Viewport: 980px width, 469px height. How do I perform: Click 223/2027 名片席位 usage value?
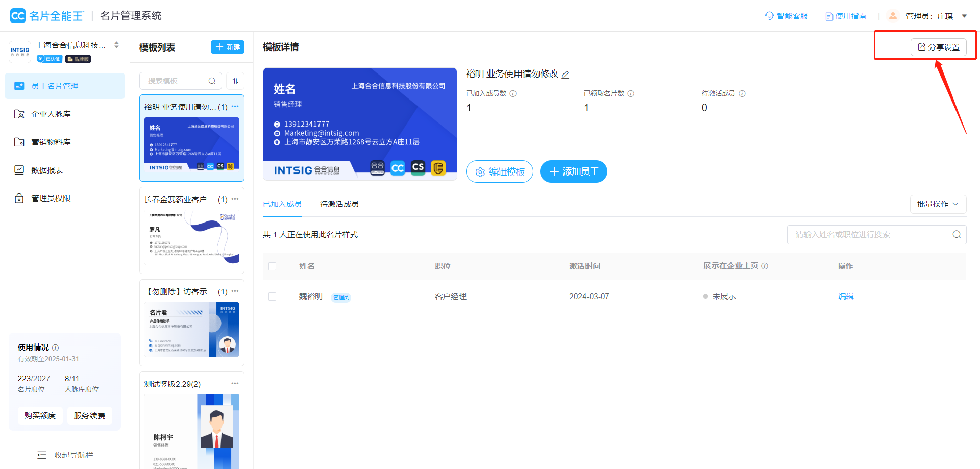[34, 379]
